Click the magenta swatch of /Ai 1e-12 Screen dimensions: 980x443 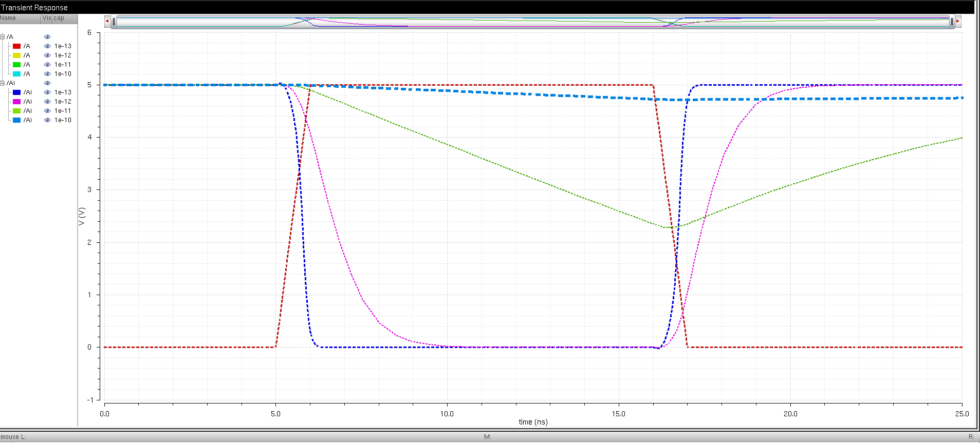point(16,102)
